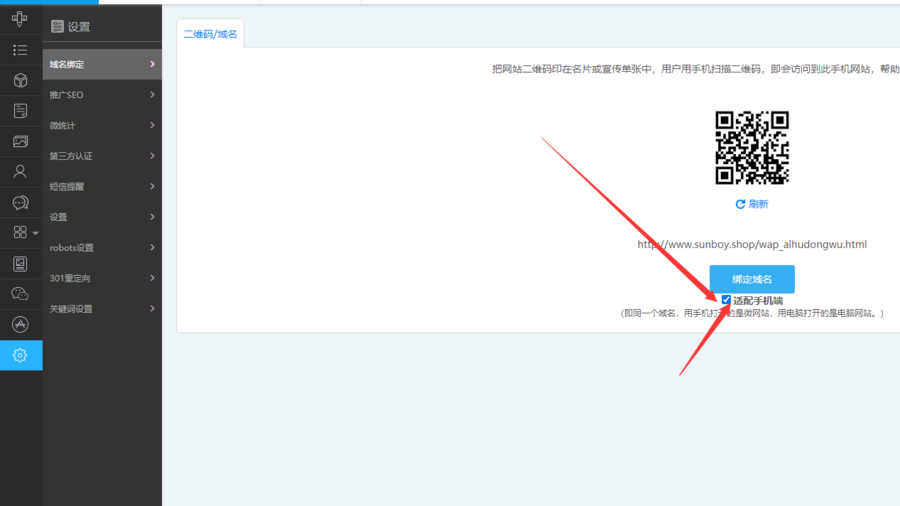Image resolution: width=900 pixels, height=506 pixels.
Task: Toggle the 适配手机端 checkbox
Action: tap(726, 300)
